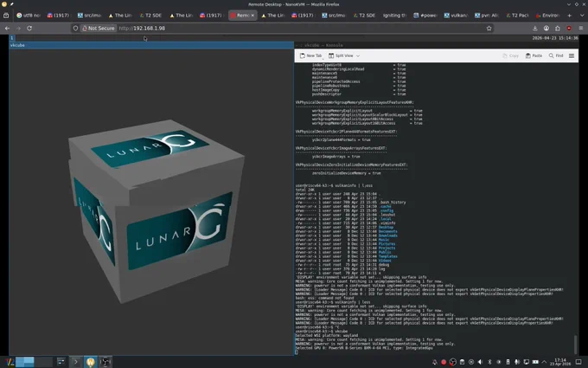The image size is (588, 368).
Task: Click the remote taskbar window list icon
Action: tap(61, 362)
